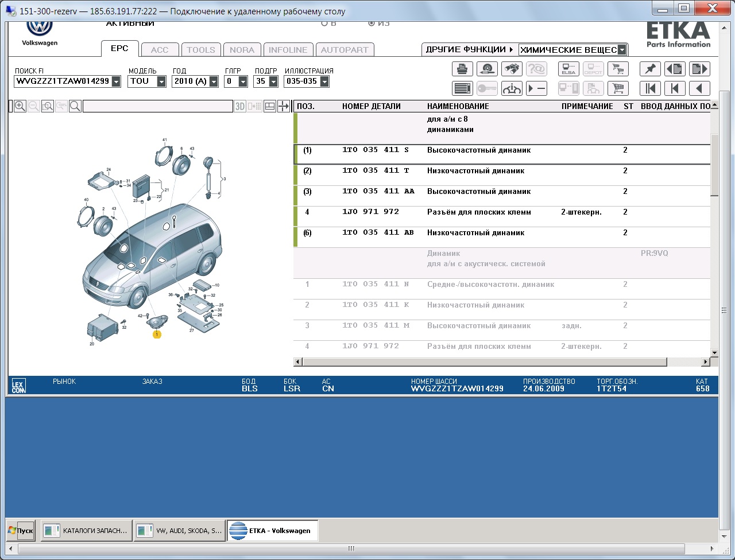Toggle the split layout icon
Image resolution: width=735 pixels, height=560 pixels.
(270, 106)
